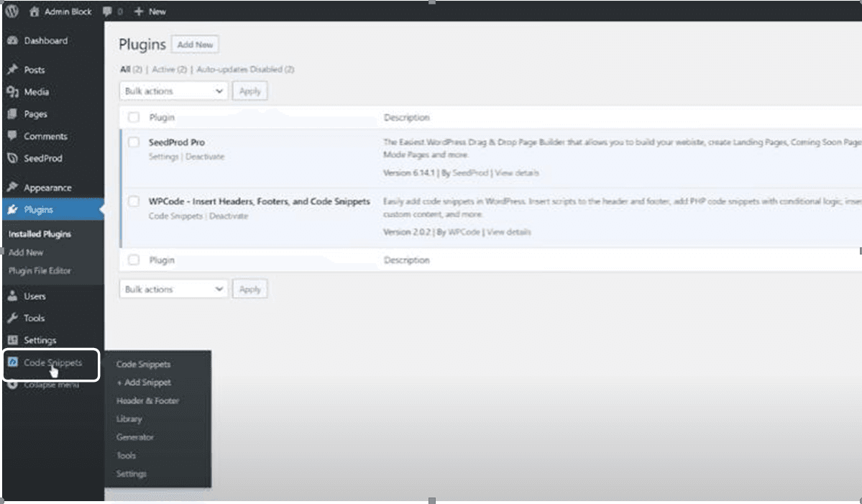Tick the SeedProd Pro plugin checkbox

coord(134,142)
